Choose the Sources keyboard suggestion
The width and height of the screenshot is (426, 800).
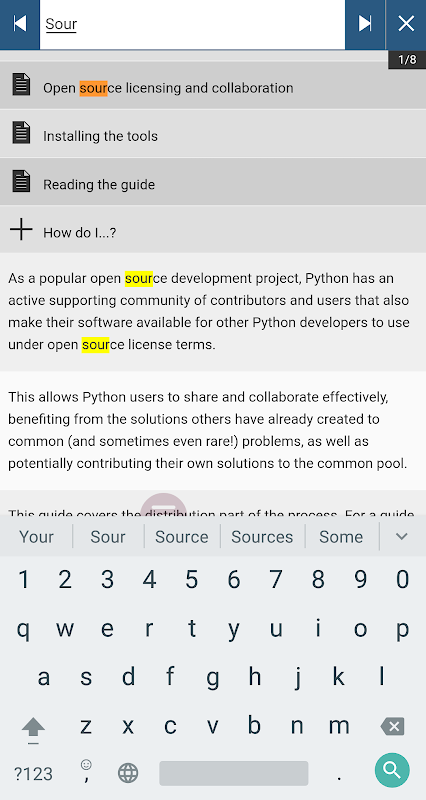coord(262,537)
